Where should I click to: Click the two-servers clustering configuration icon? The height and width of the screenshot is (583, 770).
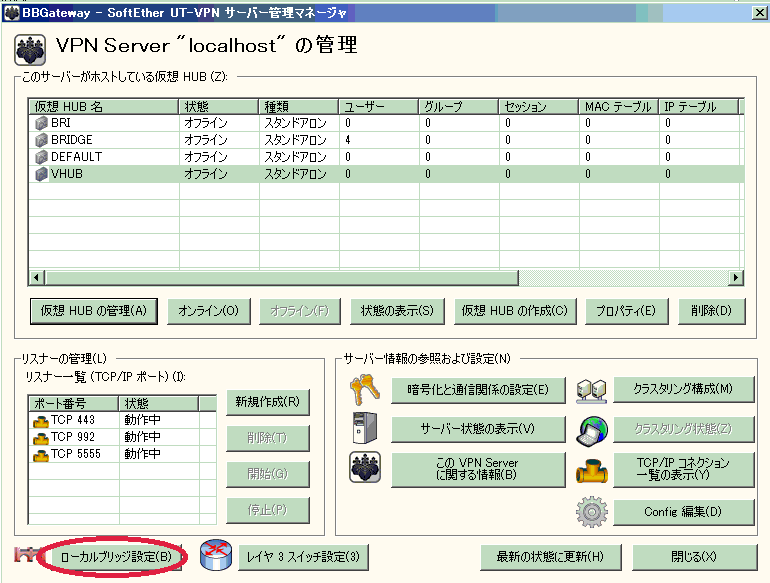(591, 391)
